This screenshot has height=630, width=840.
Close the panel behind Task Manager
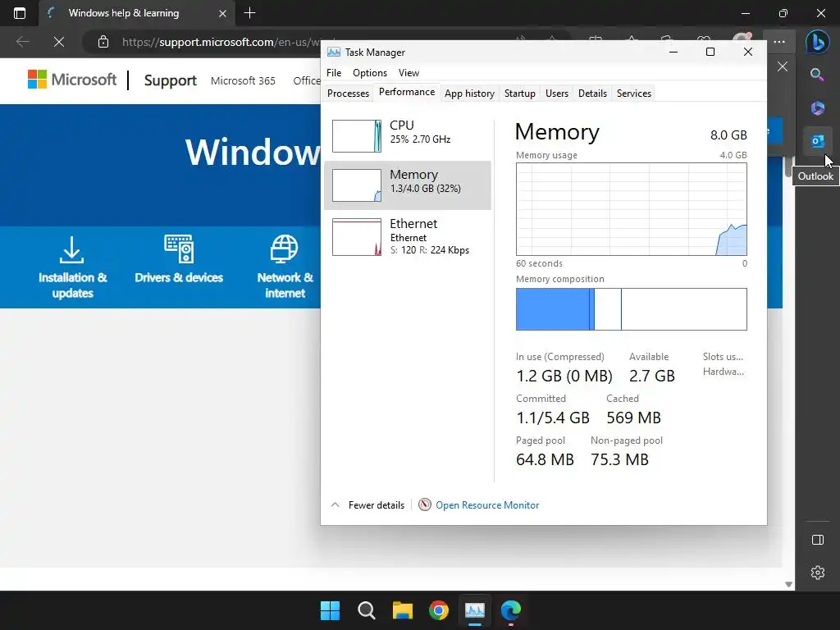[x=782, y=66]
